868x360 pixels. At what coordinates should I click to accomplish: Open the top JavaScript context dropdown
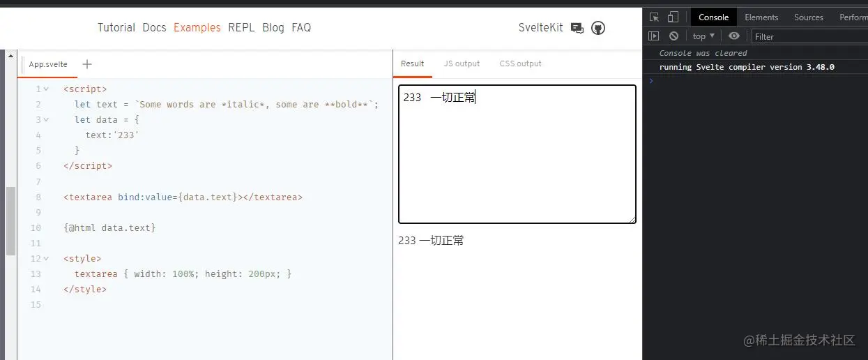[x=703, y=36]
